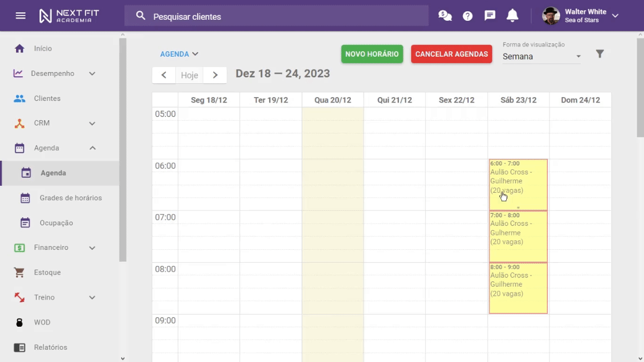Click the chat messages icon
The image size is (644, 362).
coord(489,15)
